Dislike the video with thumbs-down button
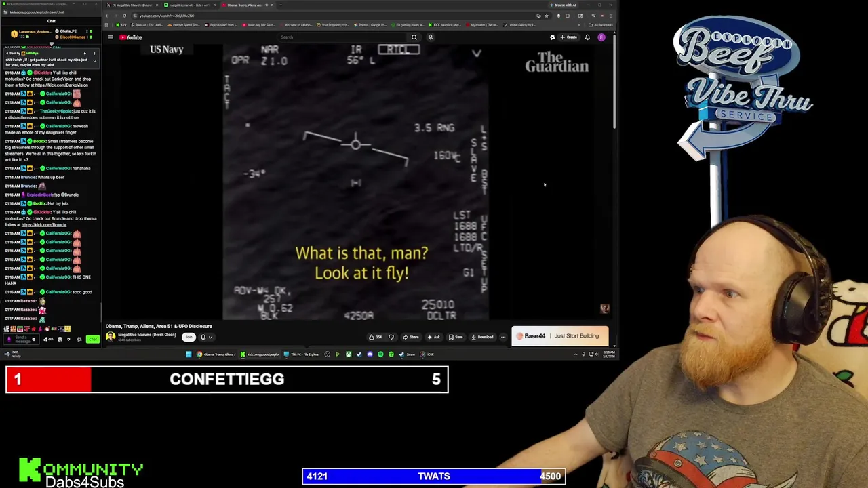The image size is (868, 488). (391, 337)
